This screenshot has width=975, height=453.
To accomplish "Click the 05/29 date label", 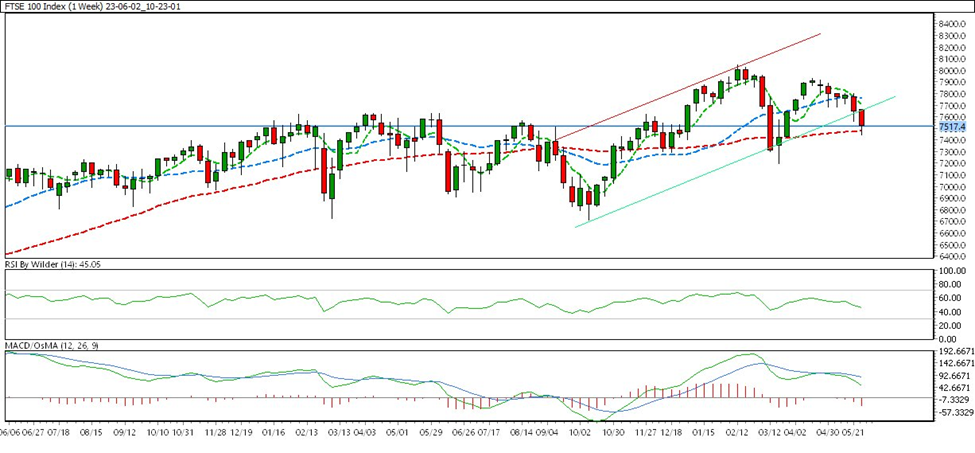I will [x=432, y=431].
